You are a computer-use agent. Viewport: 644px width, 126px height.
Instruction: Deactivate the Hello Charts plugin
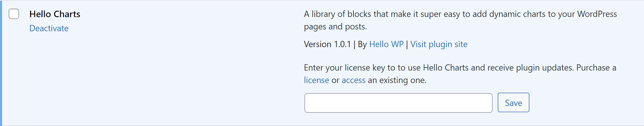pos(49,28)
